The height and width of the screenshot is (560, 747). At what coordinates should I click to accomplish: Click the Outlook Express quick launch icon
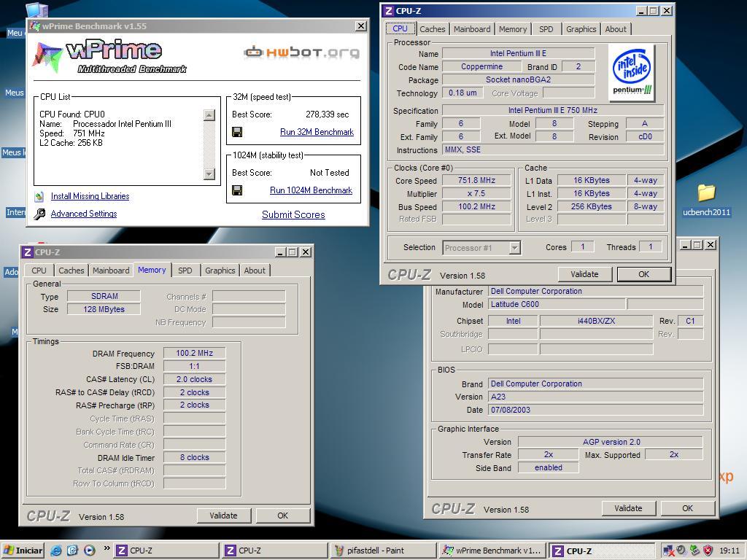(72, 551)
